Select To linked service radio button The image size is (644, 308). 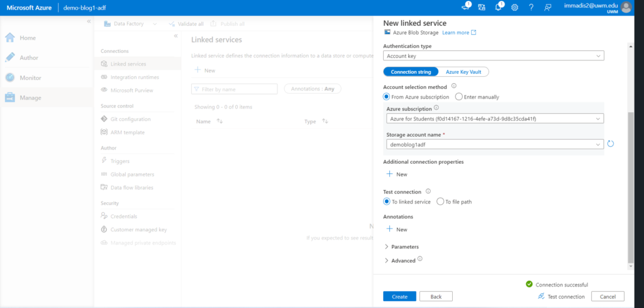tap(386, 202)
